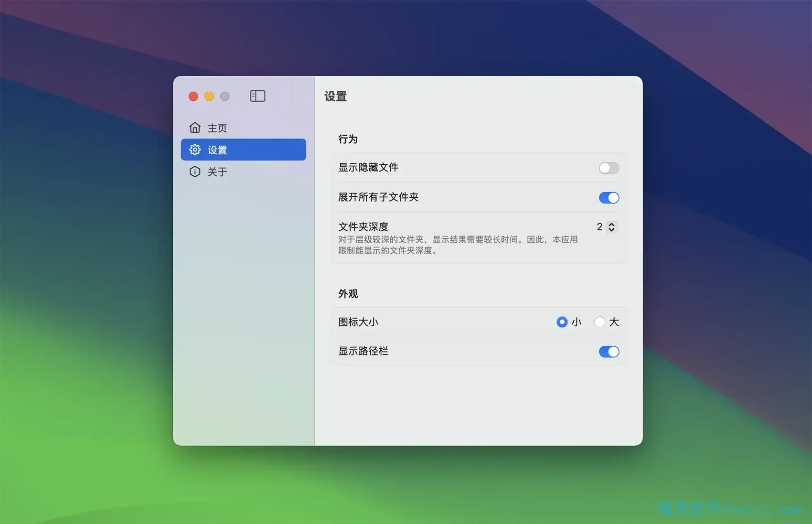Click the info icon beside 关于

(x=195, y=171)
